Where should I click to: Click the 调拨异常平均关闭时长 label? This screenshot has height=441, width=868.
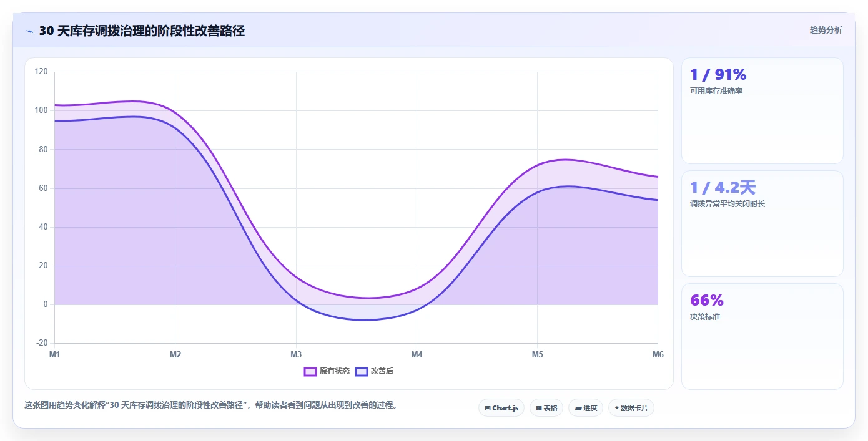click(727, 204)
